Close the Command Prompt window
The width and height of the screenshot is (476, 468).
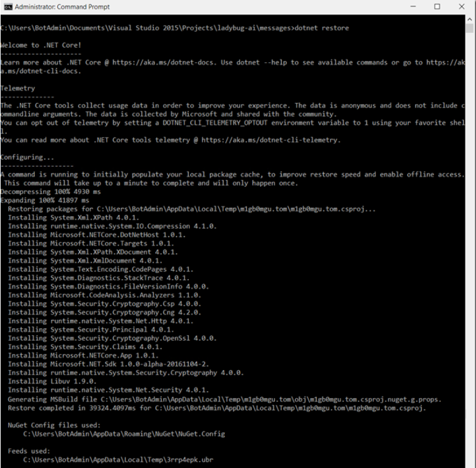click(462, 6)
